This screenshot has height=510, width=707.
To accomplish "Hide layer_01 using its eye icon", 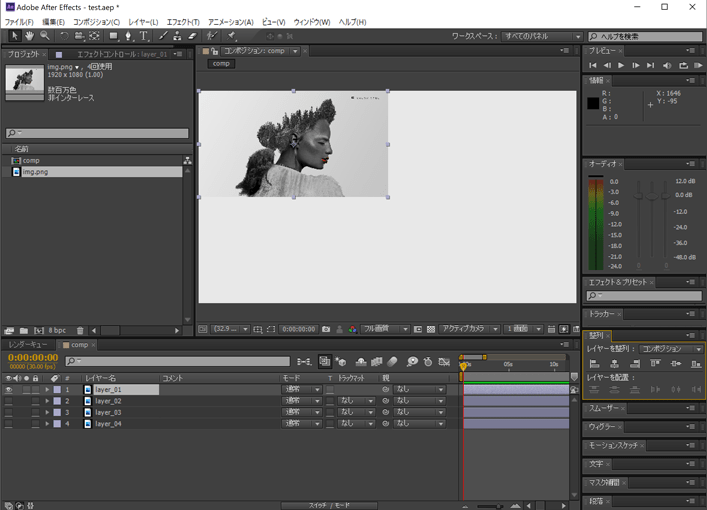I will pyautogui.click(x=8, y=390).
